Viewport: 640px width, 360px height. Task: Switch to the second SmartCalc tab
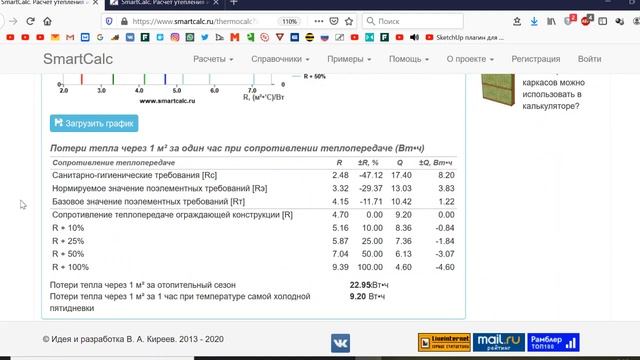point(163,3)
